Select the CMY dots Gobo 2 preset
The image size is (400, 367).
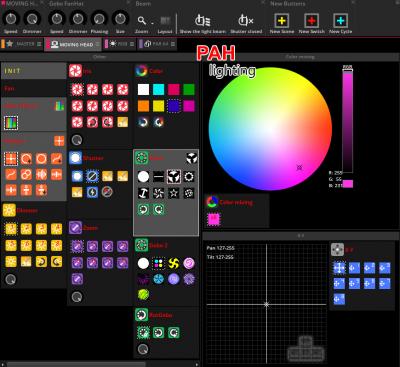158,263
